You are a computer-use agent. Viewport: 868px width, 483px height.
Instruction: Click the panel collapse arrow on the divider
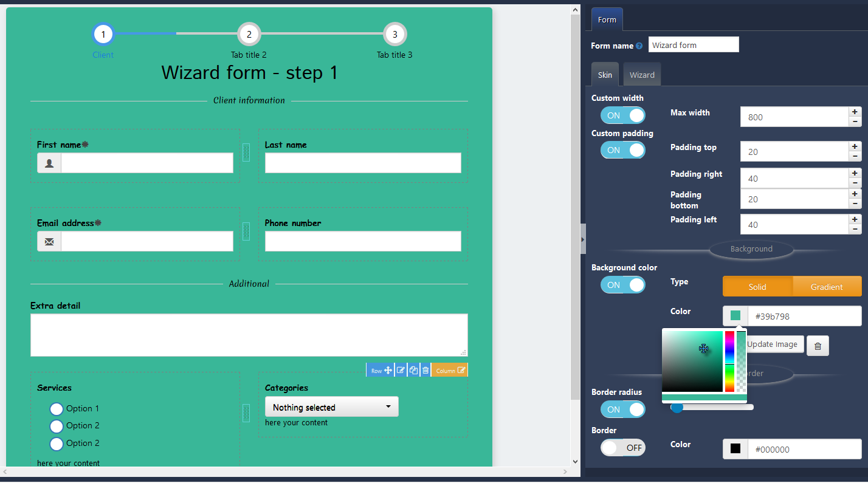583,239
